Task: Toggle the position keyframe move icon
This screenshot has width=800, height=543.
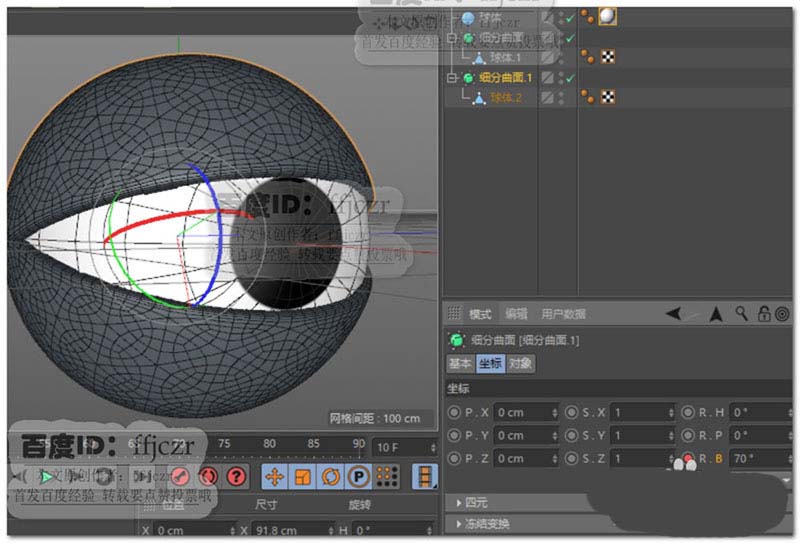Action: pos(274,476)
